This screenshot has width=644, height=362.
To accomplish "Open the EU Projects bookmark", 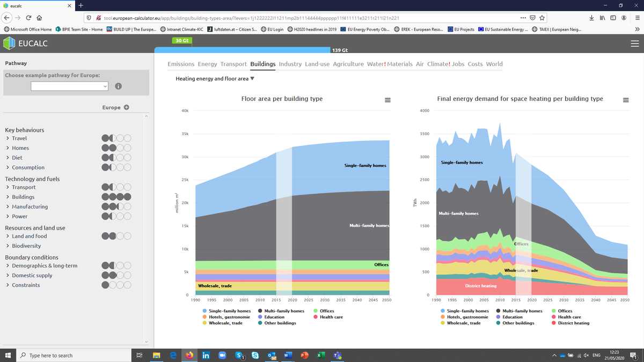I will (x=461, y=29).
